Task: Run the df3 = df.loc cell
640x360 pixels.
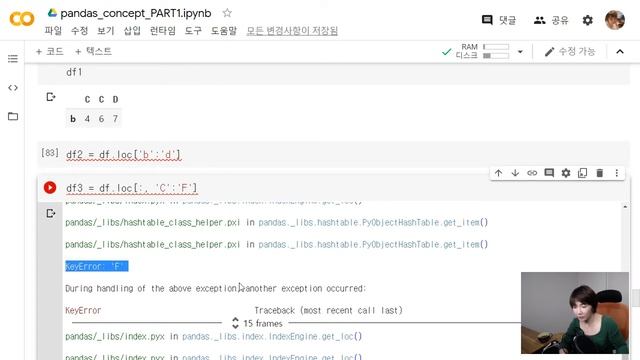Action: 50,187
